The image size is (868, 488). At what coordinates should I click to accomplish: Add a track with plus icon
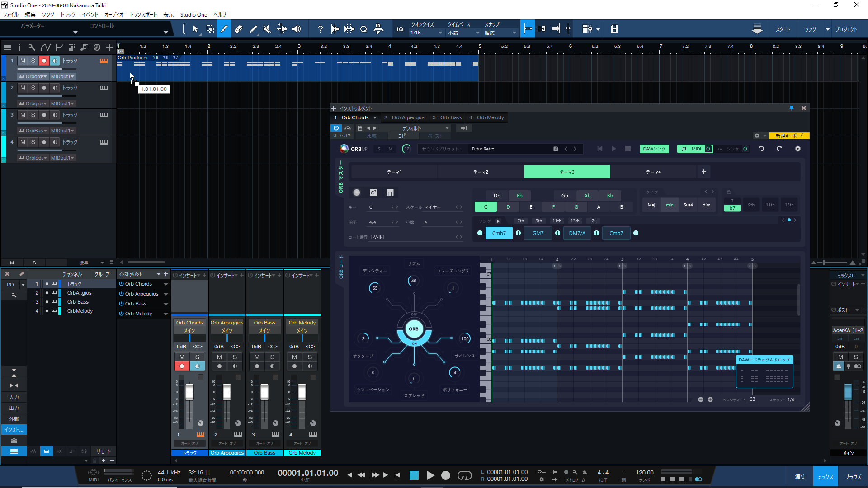pyautogui.click(x=109, y=47)
